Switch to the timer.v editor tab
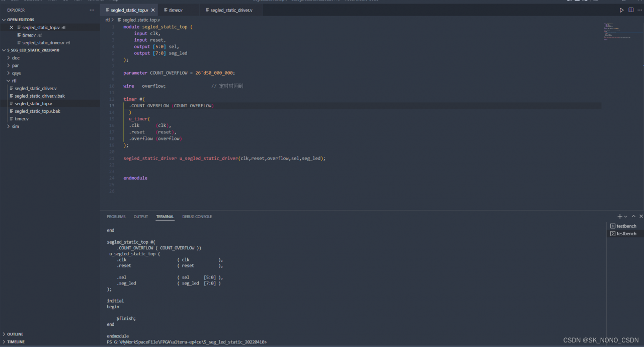 click(x=176, y=10)
